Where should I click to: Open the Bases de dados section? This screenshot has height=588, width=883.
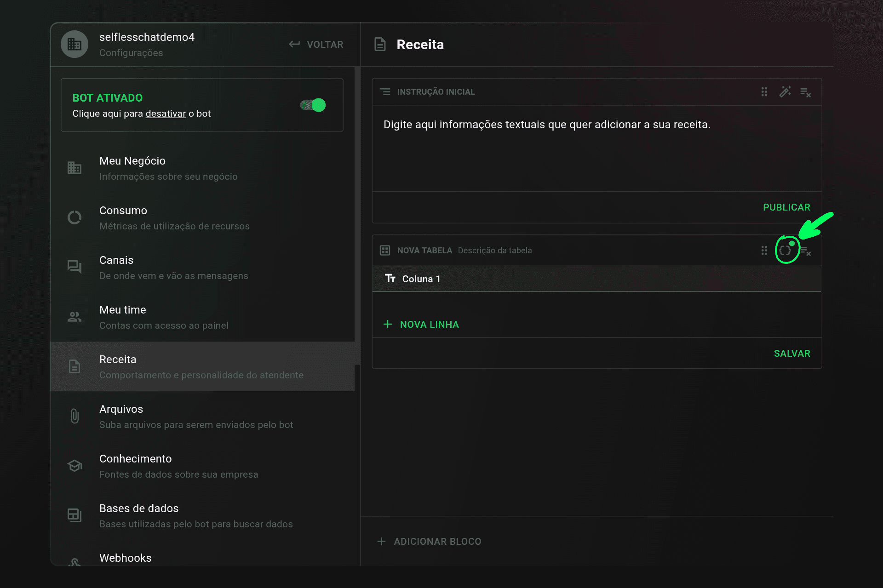(x=202, y=516)
